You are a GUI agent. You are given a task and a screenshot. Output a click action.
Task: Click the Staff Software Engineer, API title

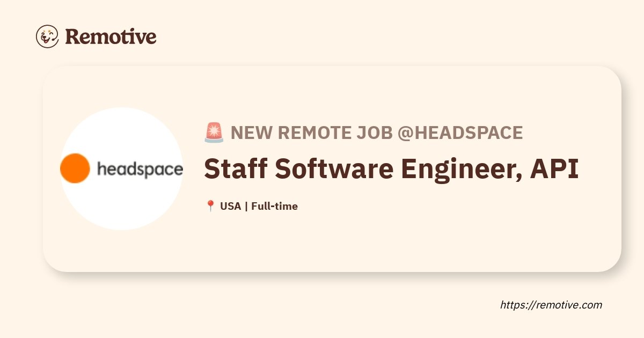pyautogui.click(x=391, y=169)
